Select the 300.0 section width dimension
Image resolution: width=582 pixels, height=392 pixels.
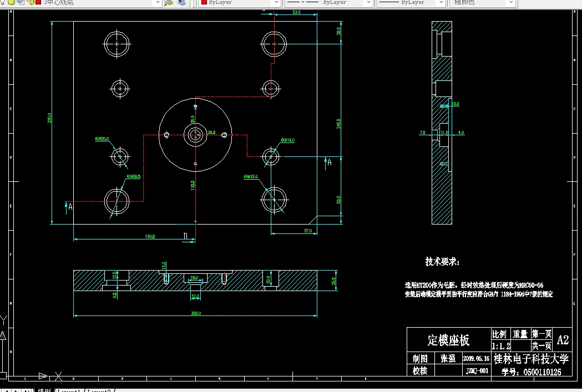[196, 313]
